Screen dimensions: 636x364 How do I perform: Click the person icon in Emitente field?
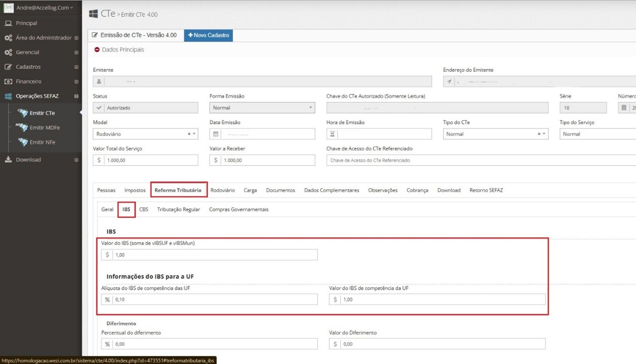(x=99, y=82)
